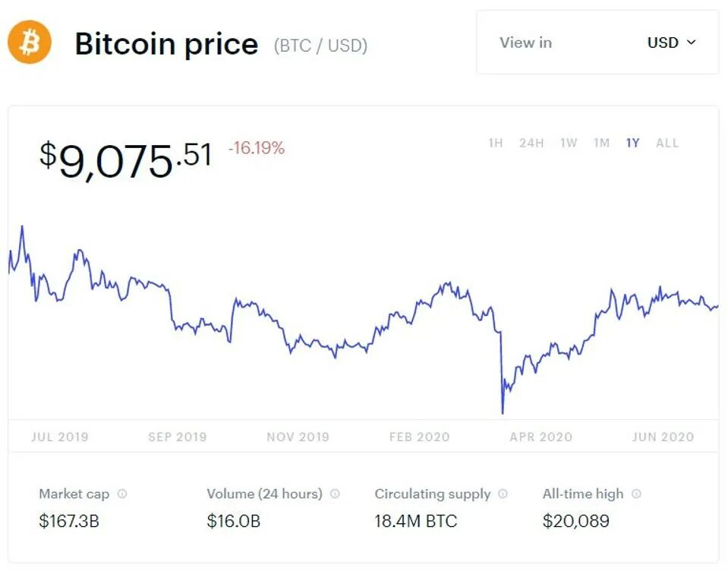Click the chevron next to USD
The height and width of the screenshot is (571, 728).
coord(691,43)
